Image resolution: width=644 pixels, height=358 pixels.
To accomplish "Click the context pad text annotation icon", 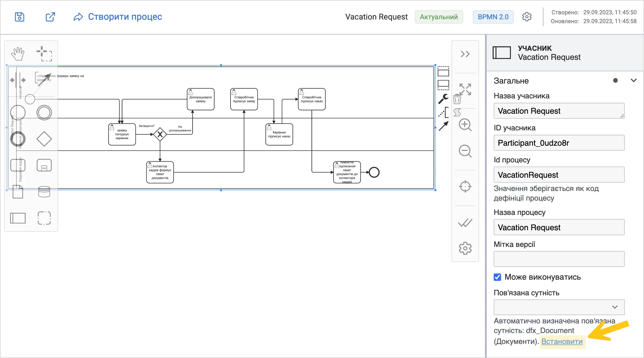I will click(x=443, y=112).
